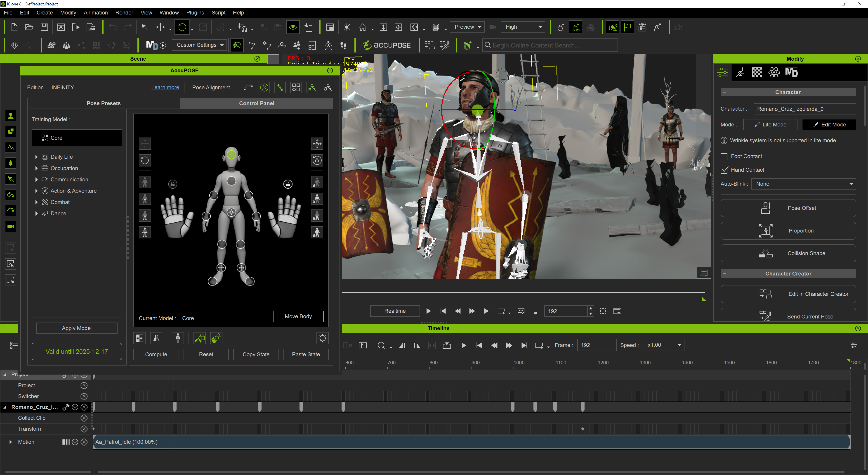The width and height of the screenshot is (868, 475).
Task: Switch to the Control Panel tab
Action: [256, 103]
